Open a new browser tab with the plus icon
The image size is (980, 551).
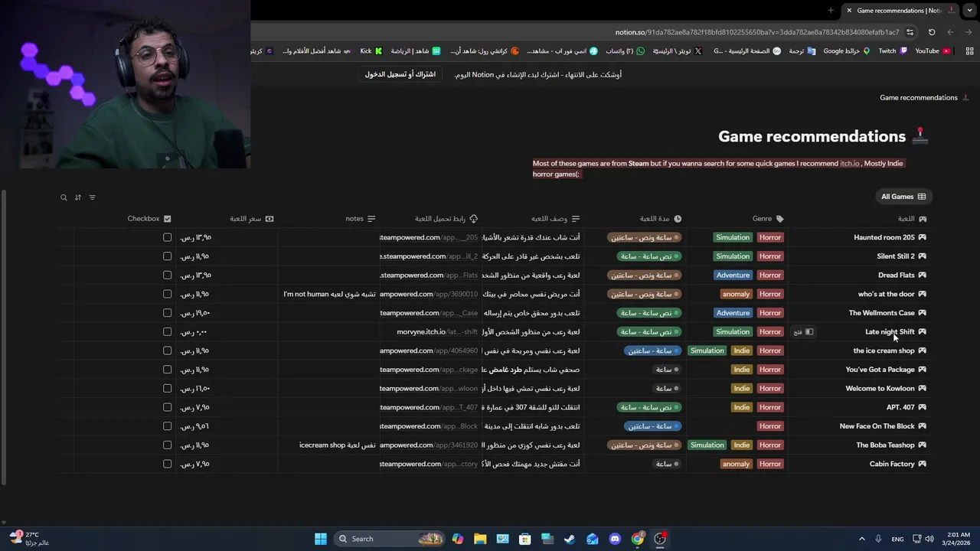[x=831, y=11]
